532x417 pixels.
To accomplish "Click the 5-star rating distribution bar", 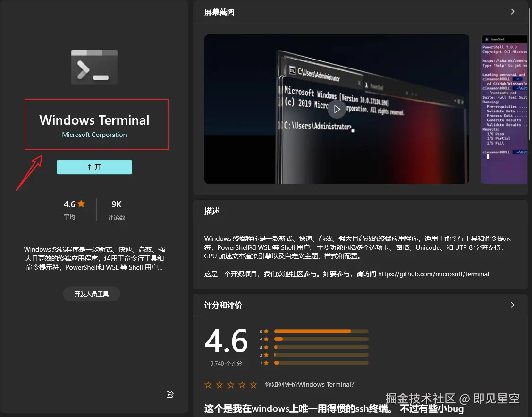I will pos(321,331).
